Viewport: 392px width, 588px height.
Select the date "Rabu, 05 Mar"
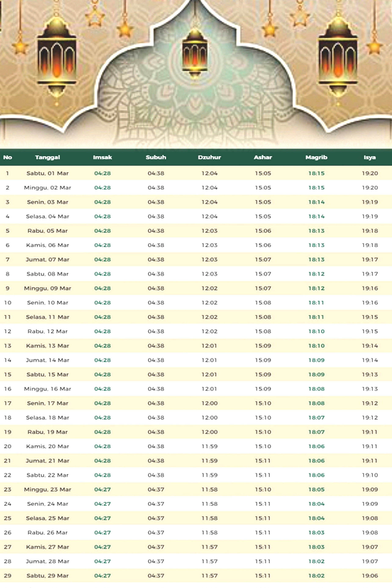[47, 231]
